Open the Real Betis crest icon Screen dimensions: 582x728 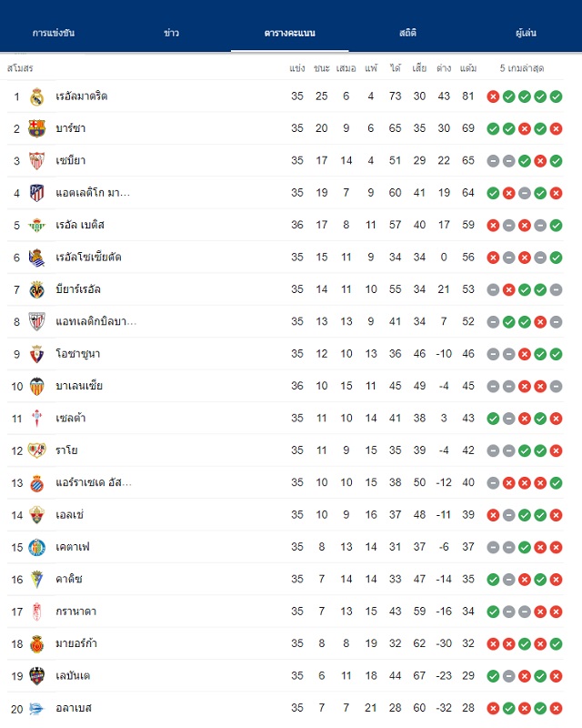tap(36, 225)
